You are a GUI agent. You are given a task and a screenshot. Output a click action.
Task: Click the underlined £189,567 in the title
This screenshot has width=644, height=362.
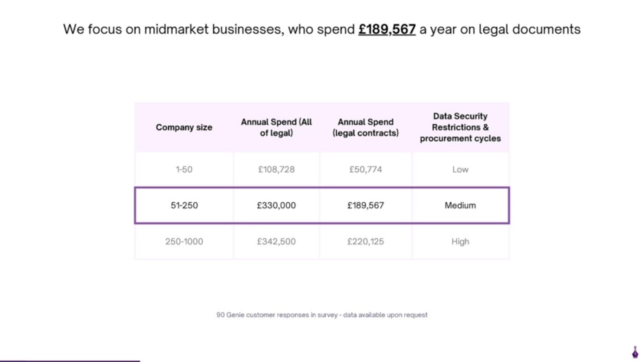[x=387, y=29]
